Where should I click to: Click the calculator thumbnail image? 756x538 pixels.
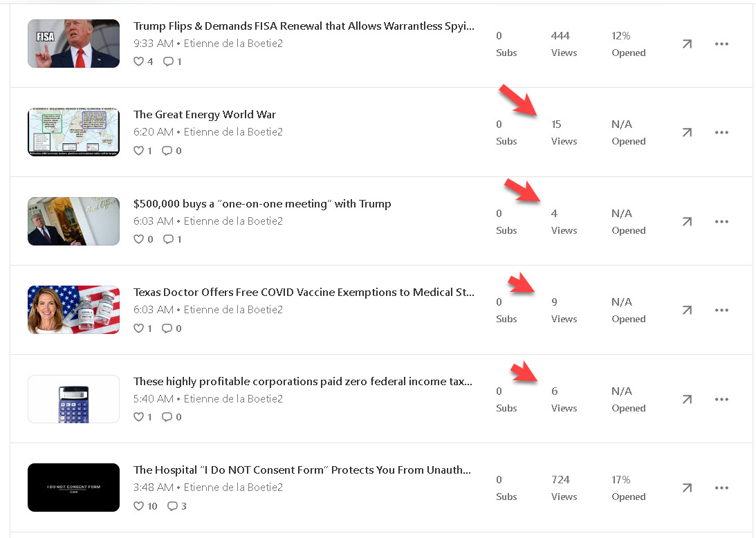[x=73, y=399]
